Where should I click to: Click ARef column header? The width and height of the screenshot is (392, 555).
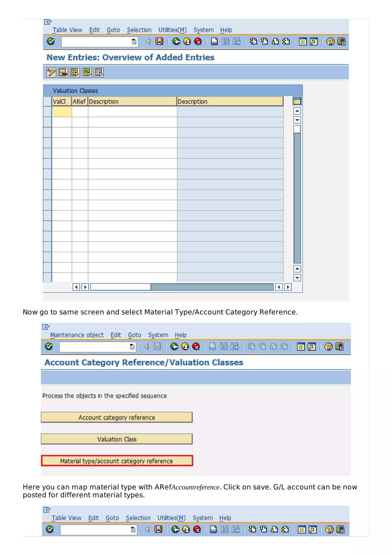(80, 102)
